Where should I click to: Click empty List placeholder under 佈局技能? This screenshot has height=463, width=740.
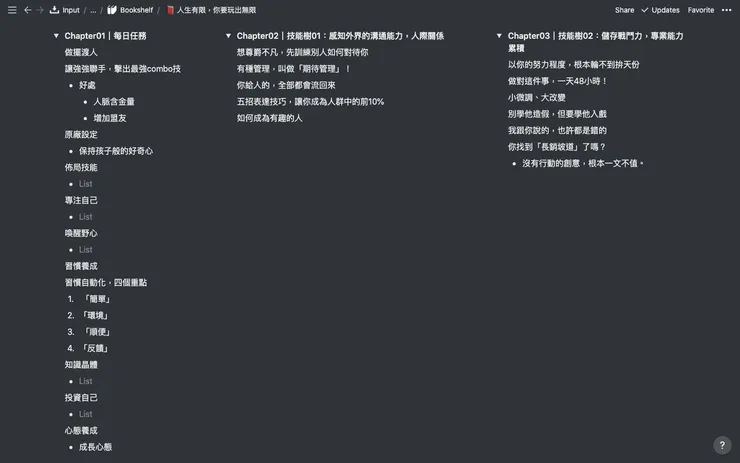click(x=85, y=184)
